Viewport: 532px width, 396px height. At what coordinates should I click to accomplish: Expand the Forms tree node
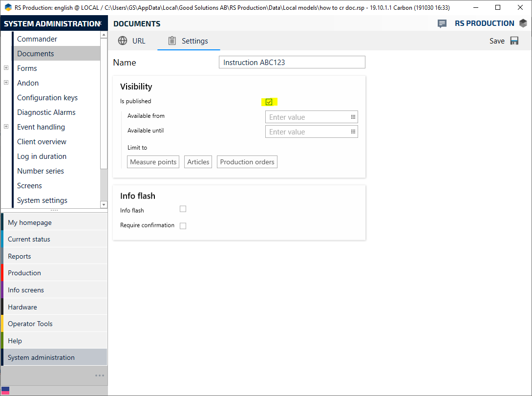pos(6,68)
